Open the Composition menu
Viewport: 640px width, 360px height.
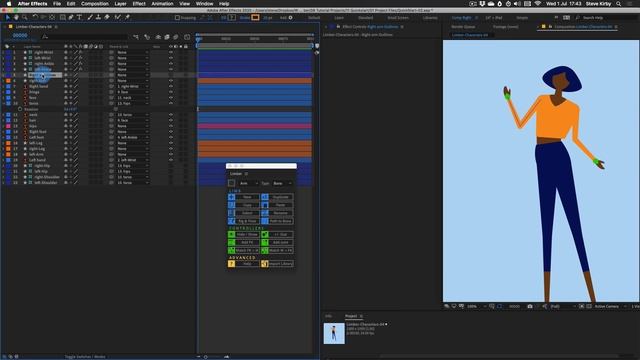click(x=94, y=4)
